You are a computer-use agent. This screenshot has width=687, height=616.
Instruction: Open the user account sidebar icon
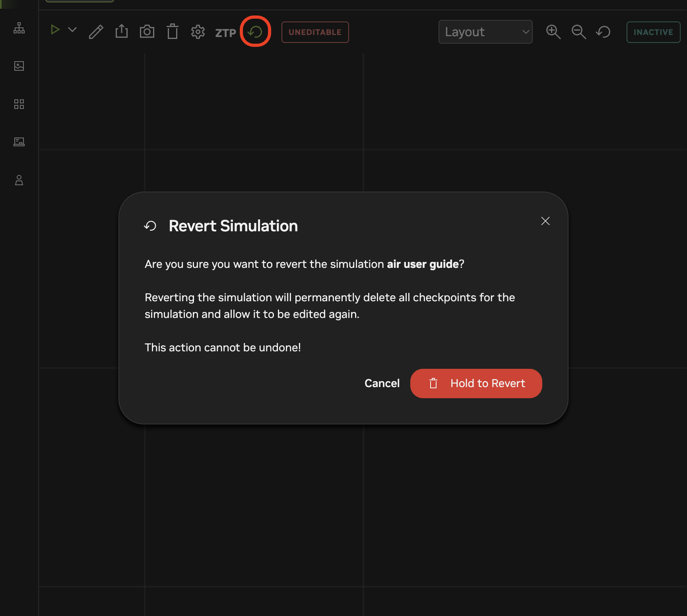19,180
